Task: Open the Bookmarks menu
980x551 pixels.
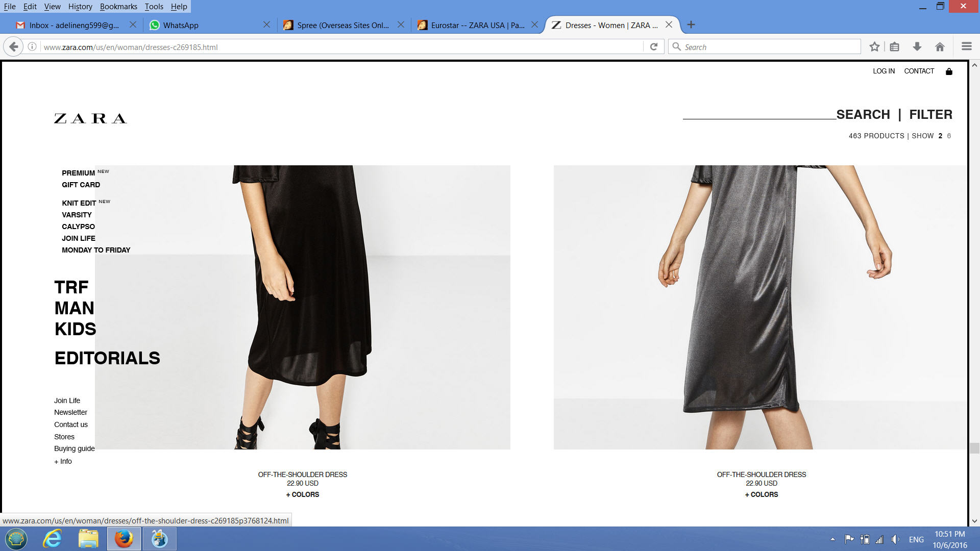Action: [x=118, y=7]
